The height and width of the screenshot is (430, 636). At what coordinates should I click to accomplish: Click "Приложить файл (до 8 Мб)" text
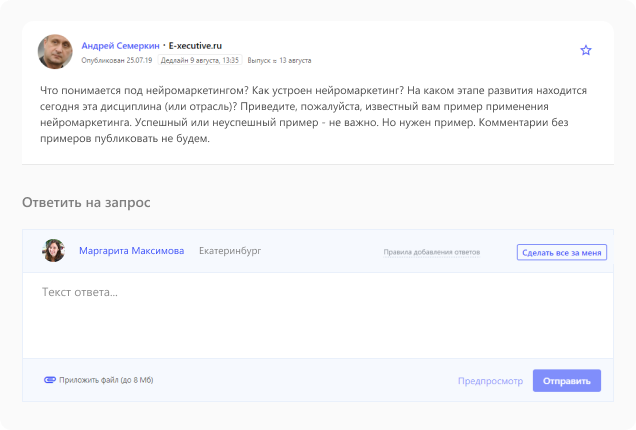[x=106, y=380]
